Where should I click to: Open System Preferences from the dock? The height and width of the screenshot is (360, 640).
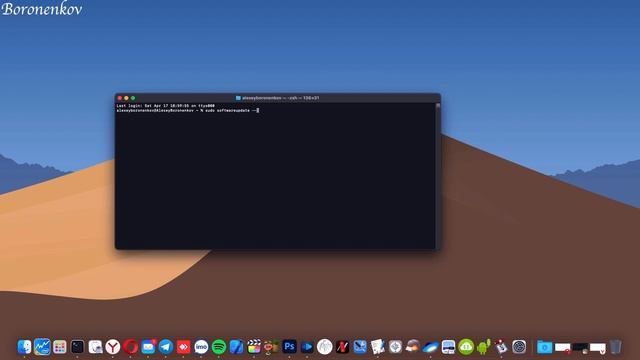click(x=519, y=347)
